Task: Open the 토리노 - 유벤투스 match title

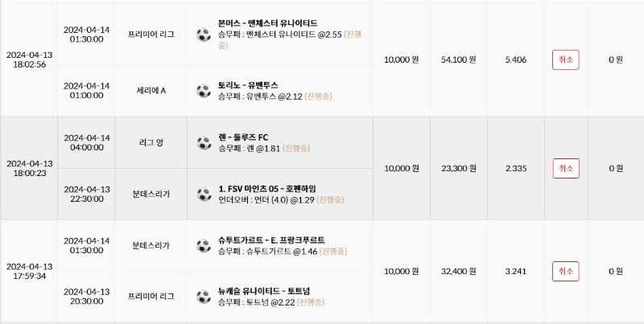Action: (x=248, y=85)
